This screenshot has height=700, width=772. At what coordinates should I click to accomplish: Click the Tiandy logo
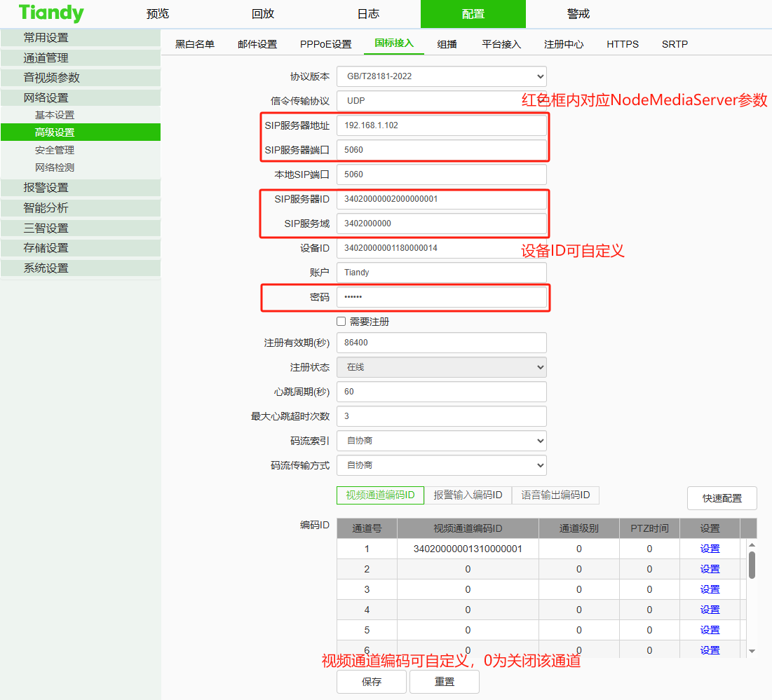point(51,13)
